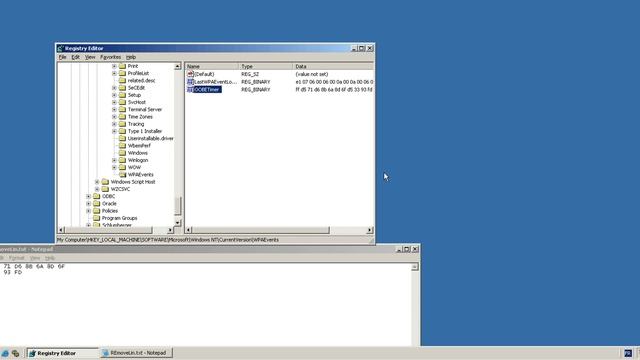Click the Program Groups folder icon
The image size is (640, 360).
coord(96,218)
